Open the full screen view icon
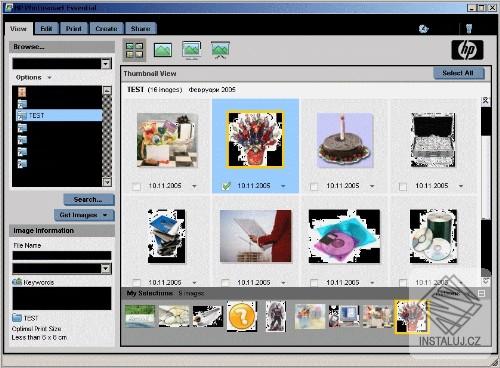The image size is (500, 368). coord(192,50)
